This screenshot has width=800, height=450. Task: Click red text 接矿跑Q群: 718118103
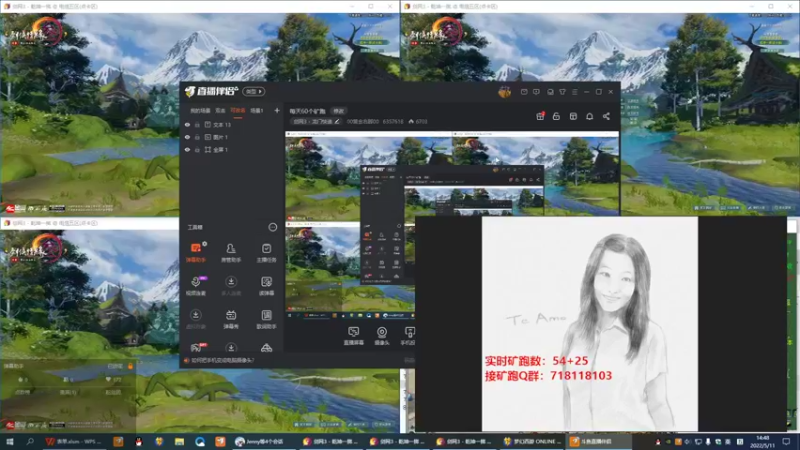click(x=548, y=376)
